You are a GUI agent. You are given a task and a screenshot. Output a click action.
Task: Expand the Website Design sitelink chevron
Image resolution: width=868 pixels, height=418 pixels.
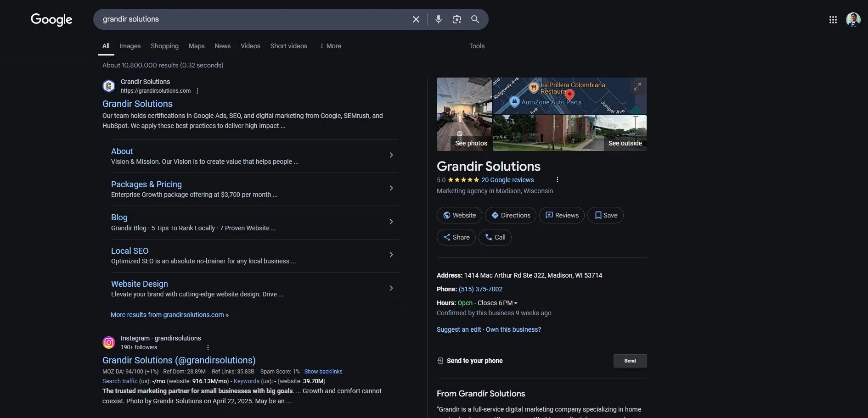pyautogui.click(x=391, y=288)
